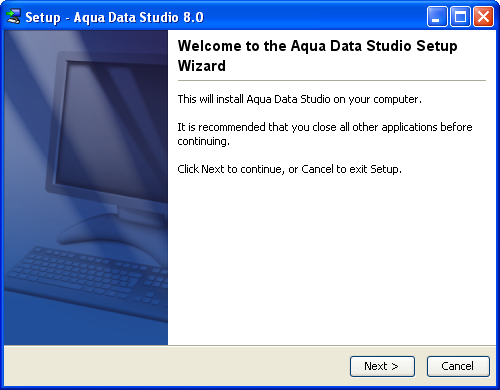
Task: Cancel the Aqua Data Studio setup
Action: (458, 366)
